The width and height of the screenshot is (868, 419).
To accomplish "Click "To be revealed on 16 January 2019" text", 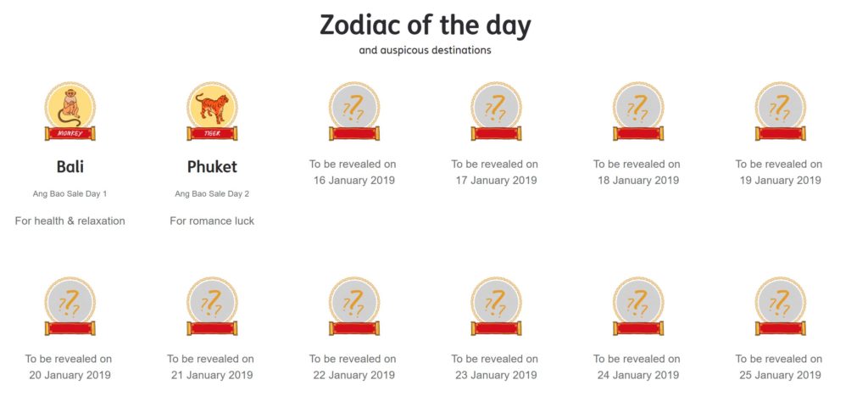I will pos(353,172).
